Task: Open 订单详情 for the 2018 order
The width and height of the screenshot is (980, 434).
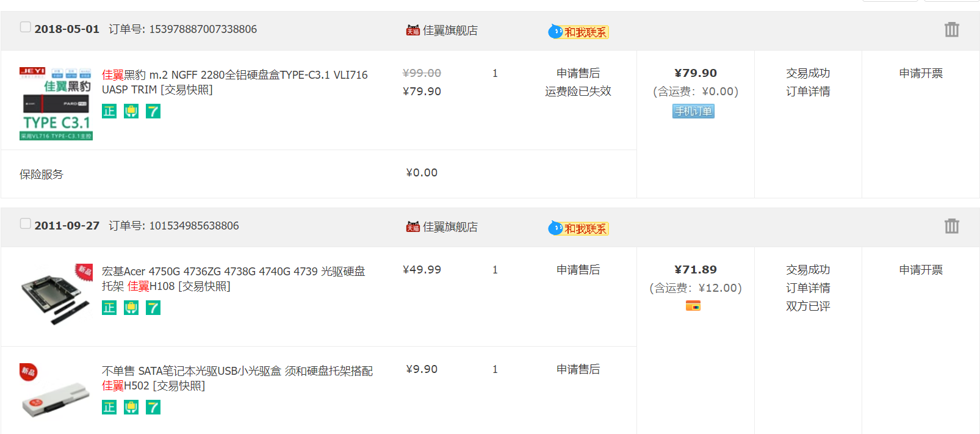Action: pyautogui.click(x=808, y=92)
